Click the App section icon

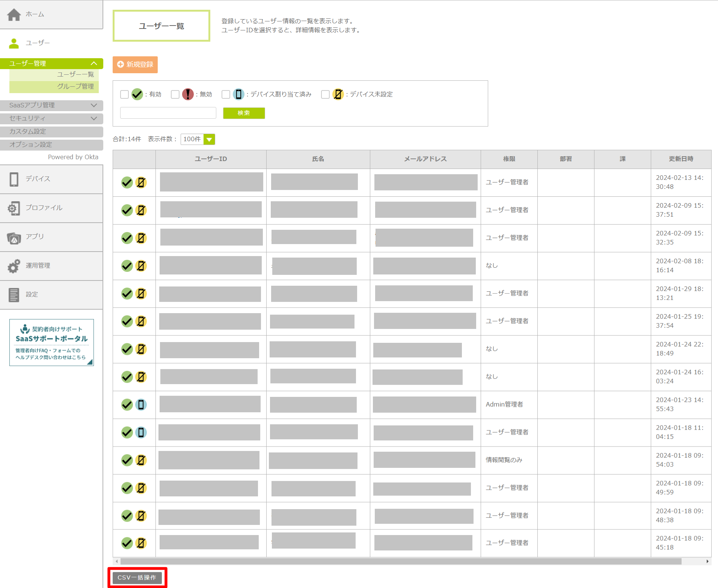coord(14,238)
